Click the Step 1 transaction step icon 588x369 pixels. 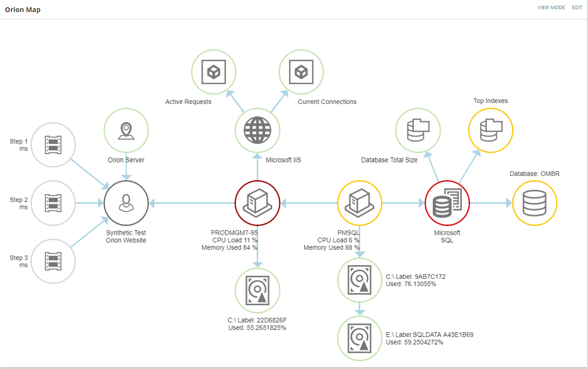(x=53, y=145)
